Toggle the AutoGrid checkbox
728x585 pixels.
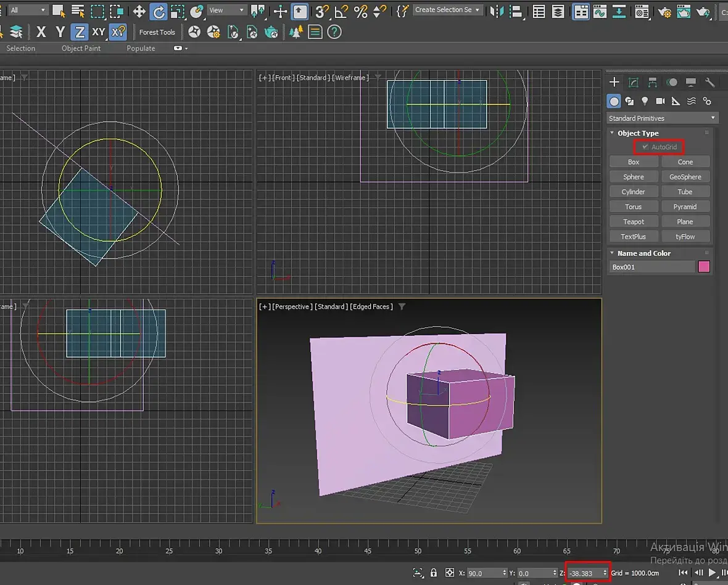tap(645, 147)
